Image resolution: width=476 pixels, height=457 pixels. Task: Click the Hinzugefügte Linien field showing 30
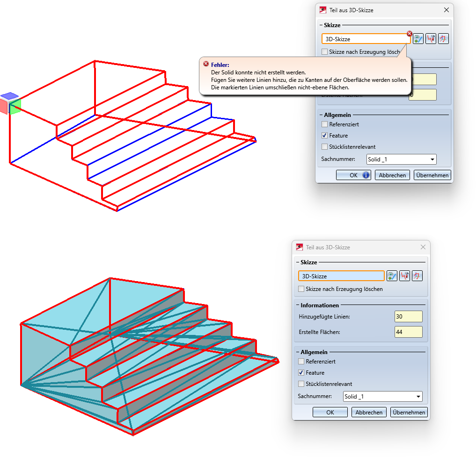tap(408, 317)
